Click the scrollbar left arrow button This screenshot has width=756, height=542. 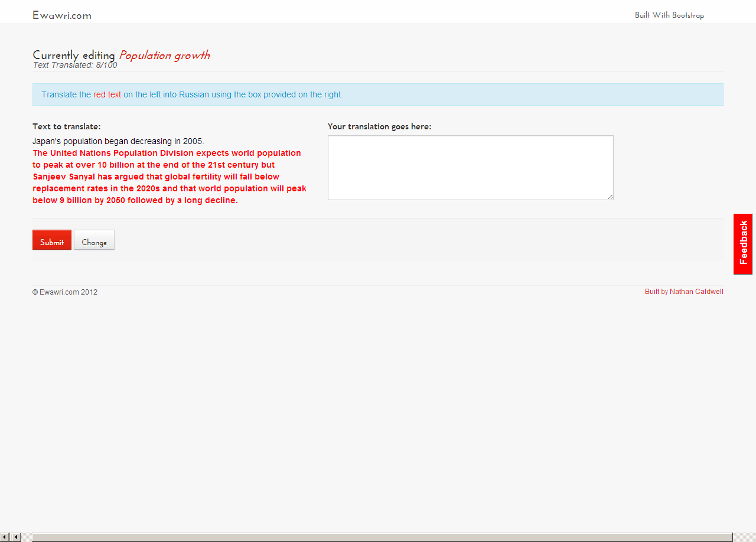click(x=17, y=537)
